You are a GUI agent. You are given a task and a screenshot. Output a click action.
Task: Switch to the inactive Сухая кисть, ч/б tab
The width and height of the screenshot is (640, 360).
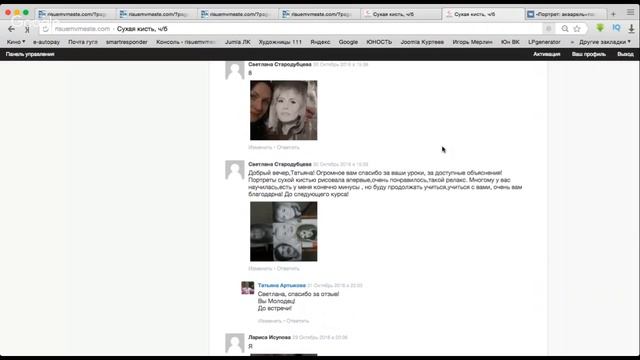click(x=401, y=14)
